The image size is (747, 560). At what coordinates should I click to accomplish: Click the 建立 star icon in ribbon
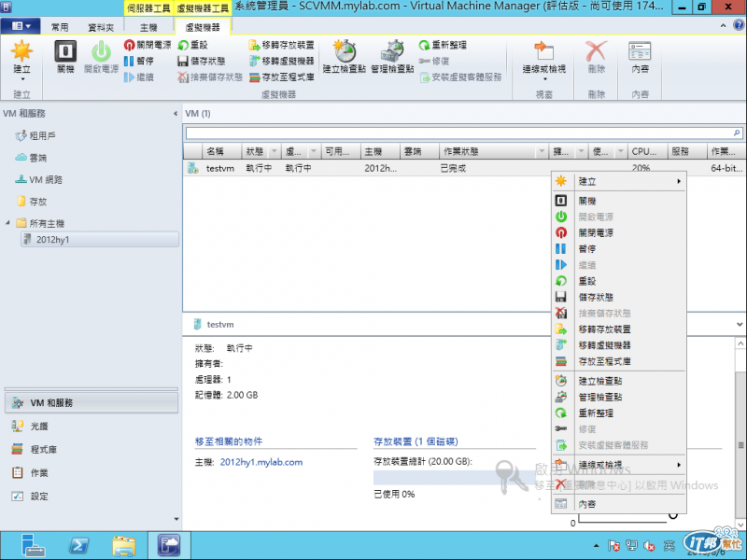click(21, 51)
